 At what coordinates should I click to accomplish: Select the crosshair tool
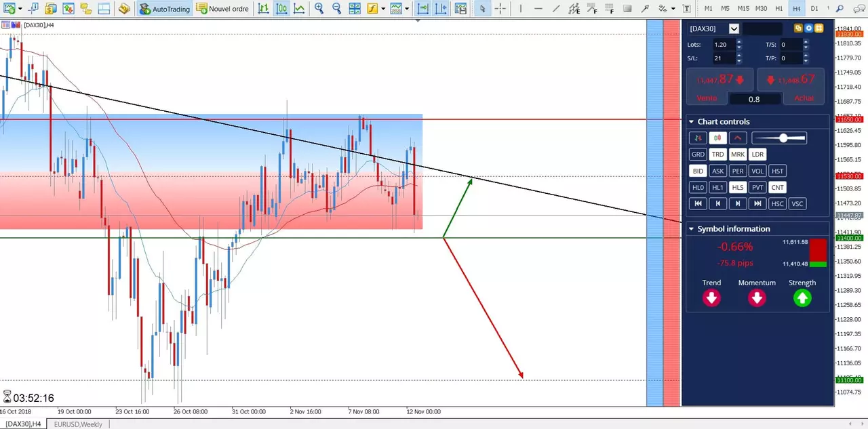pyautogui.click(x=500, y=9)
